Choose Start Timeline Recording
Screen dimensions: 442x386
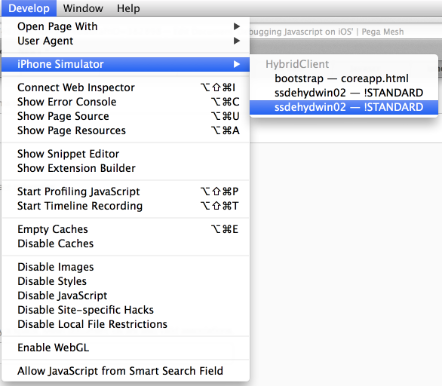(x=126, y=206)
